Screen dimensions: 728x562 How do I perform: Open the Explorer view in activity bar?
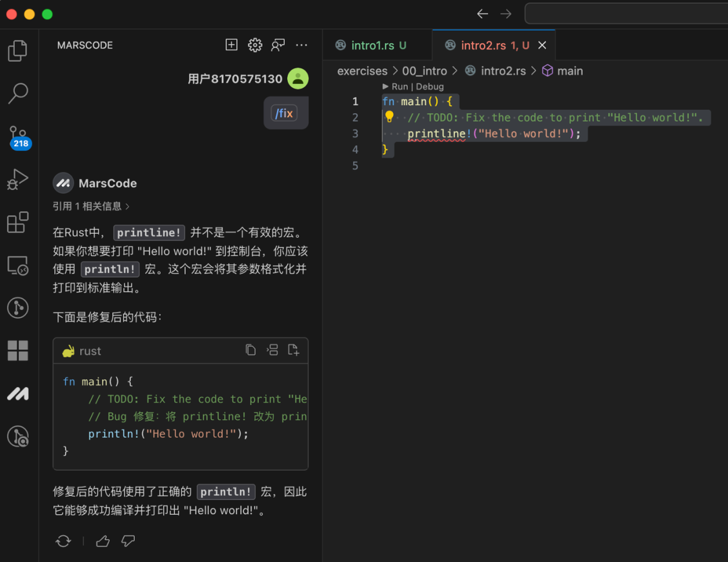(18, 50)
